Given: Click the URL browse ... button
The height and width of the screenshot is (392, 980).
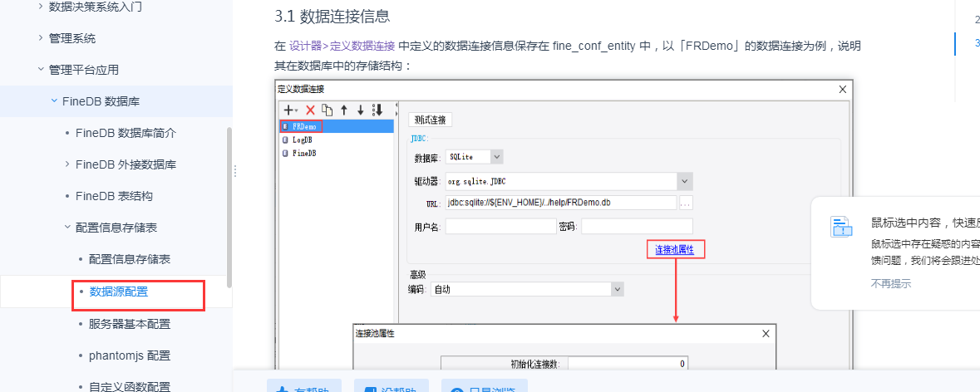Looking at the screenshot, I should click(686, 203).
